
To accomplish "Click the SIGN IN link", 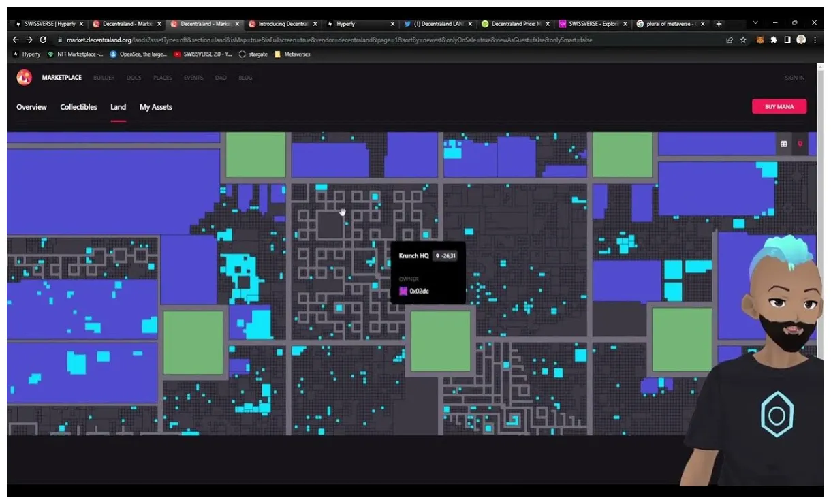I will click(794, 77).
